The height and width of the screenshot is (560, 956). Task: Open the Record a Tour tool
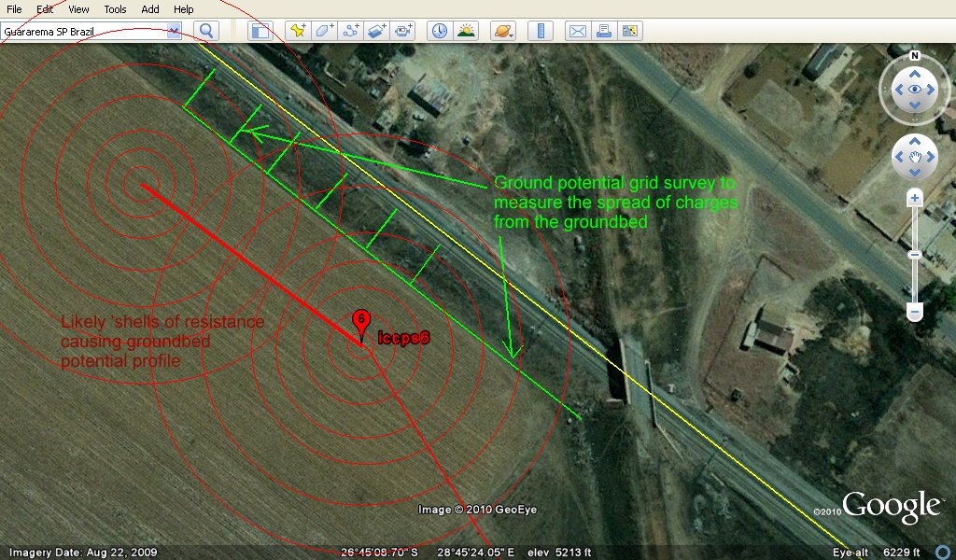click(402, 31)
